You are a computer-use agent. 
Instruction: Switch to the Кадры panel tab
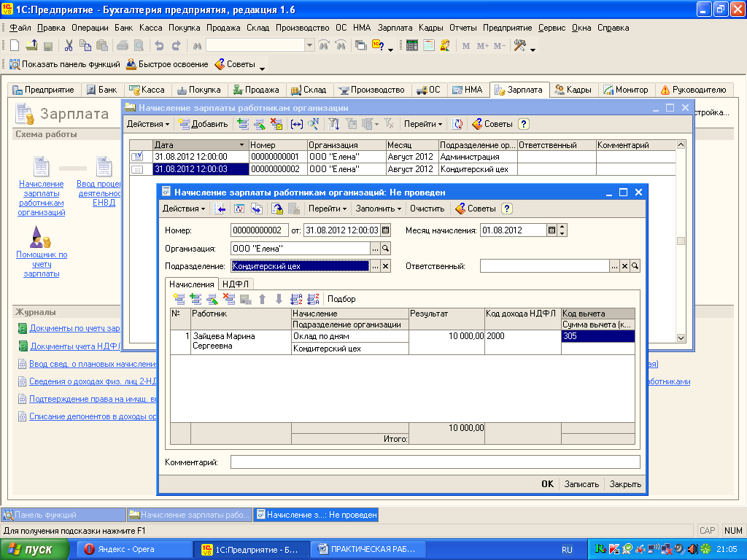(x=573, y=90)
